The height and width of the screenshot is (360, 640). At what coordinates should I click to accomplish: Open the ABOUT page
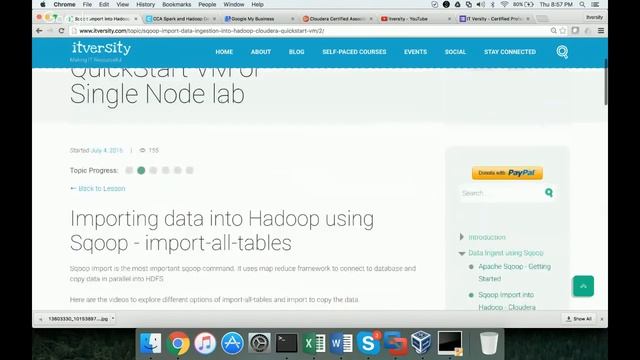click(x=261, y=52)
